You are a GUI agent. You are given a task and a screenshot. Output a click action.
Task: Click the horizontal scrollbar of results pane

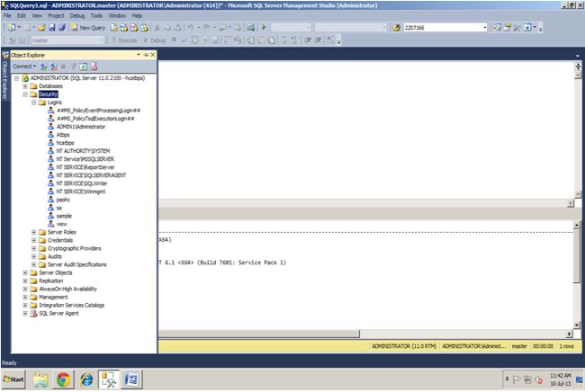259,334
